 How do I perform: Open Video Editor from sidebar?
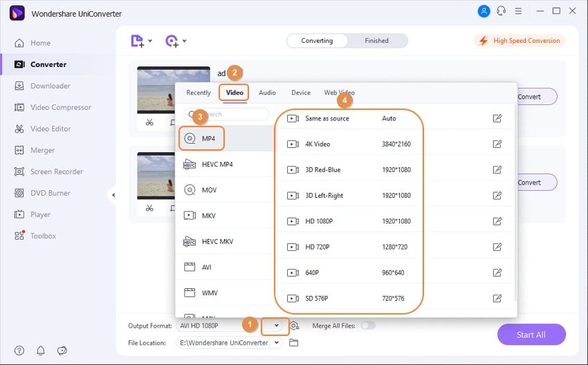[x=42, y=129]
